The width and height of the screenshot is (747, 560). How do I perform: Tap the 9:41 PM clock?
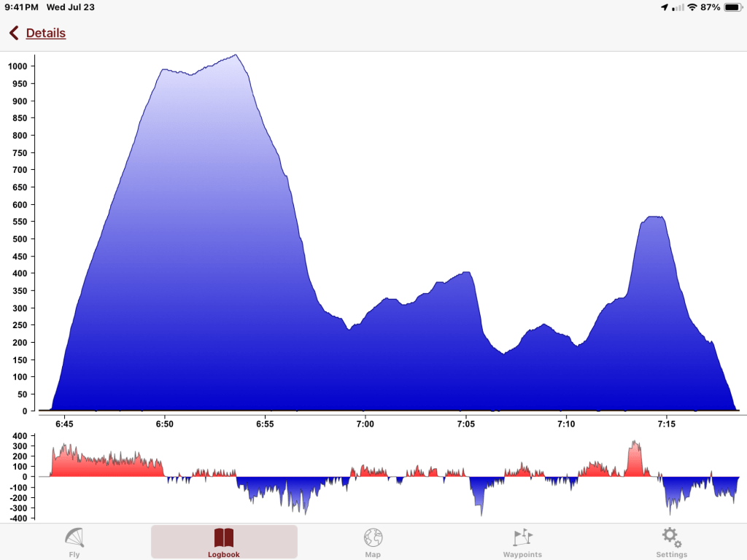(22, 7)
